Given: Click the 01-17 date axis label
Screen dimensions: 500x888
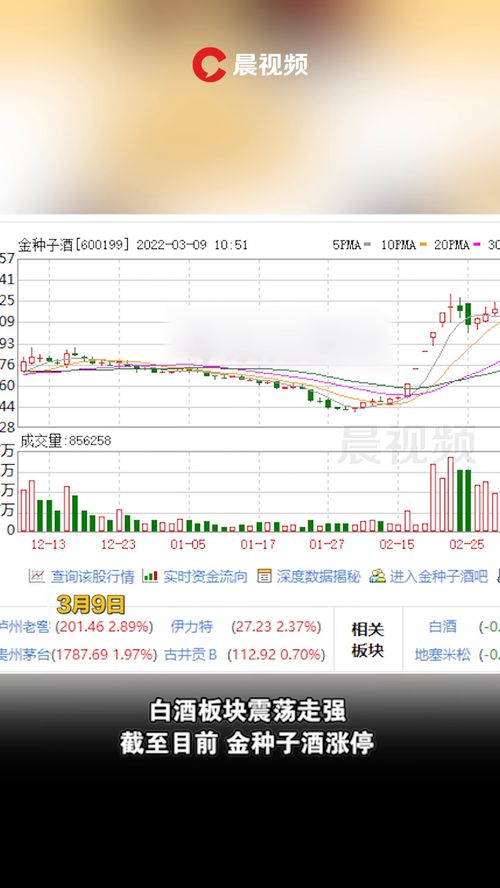Looking at the screenshot, I should click(258, 544).
